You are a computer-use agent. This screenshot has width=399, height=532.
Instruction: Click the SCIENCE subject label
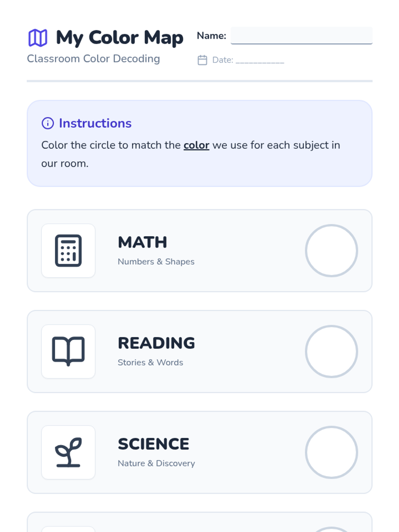pyautogui.click(x=153, y=444)
